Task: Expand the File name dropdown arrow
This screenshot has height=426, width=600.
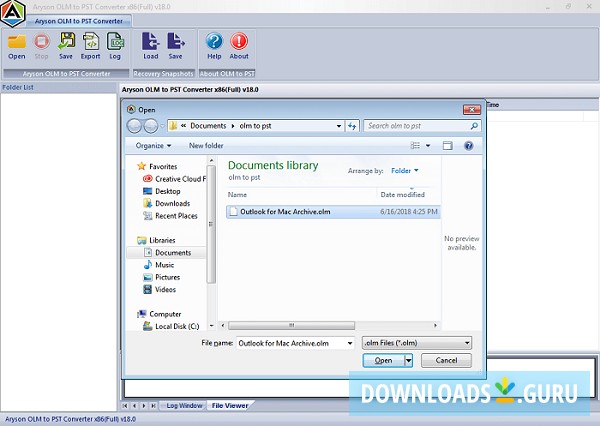Action: point(350,343)
